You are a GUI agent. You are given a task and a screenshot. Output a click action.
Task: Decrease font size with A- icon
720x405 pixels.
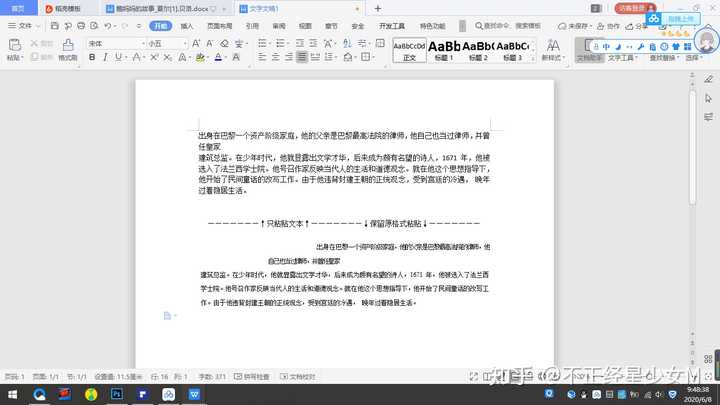(209, 43)
